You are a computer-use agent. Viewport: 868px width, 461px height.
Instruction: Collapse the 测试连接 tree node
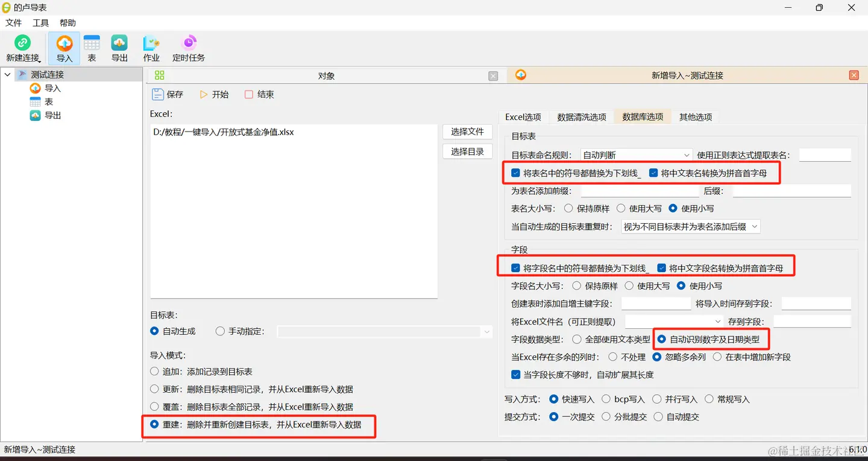pos(8,75)
